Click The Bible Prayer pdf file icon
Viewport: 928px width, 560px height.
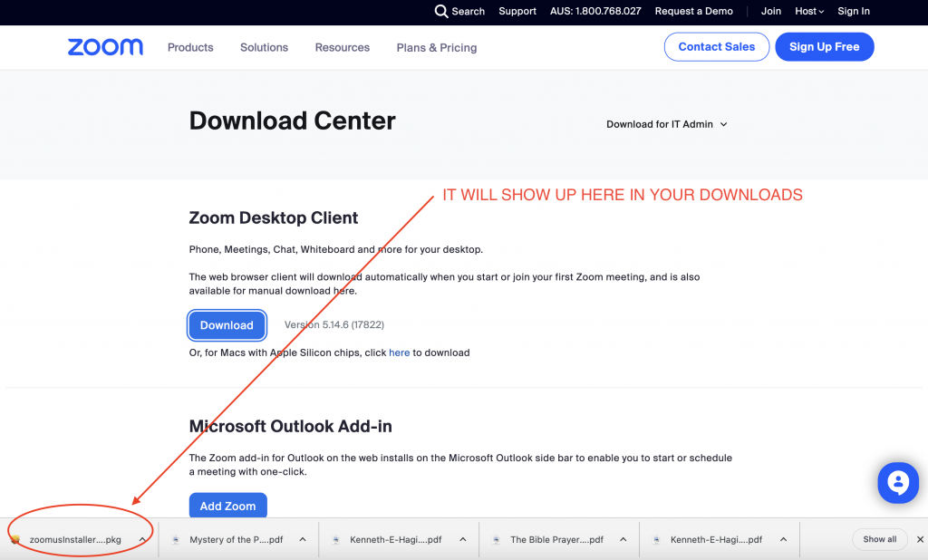coord(497,539)
